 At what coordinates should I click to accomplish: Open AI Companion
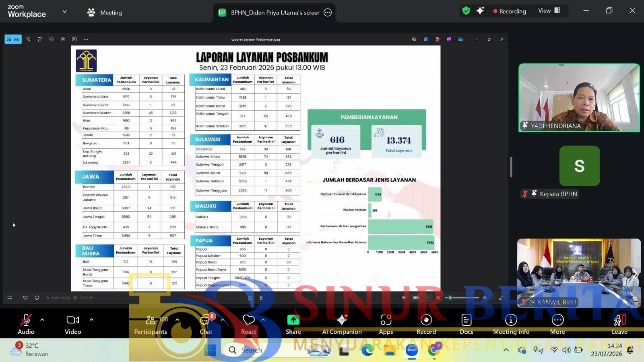(x=342, y=324)
